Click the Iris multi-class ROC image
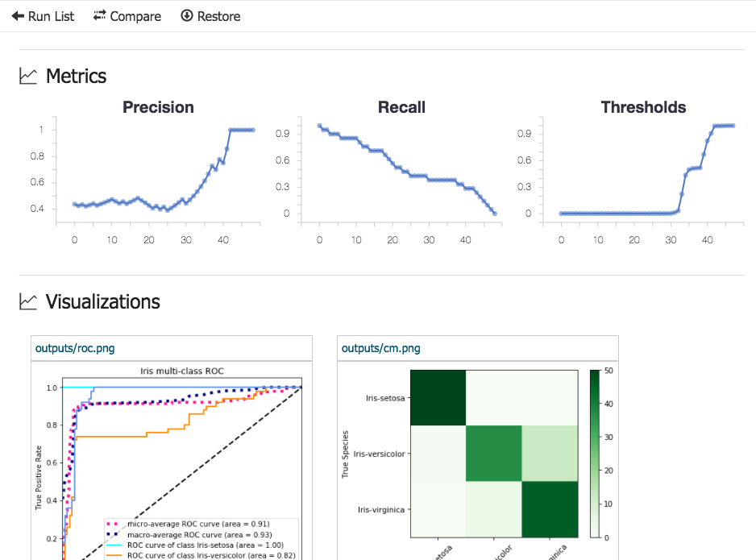Image resolution: width=756 pixels, height=560 pixels. click(172, 462)
